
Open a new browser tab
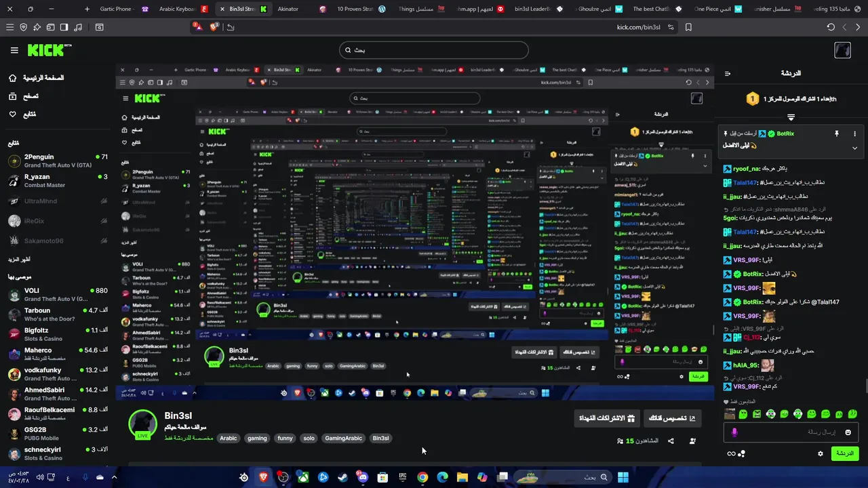(87, 9)
